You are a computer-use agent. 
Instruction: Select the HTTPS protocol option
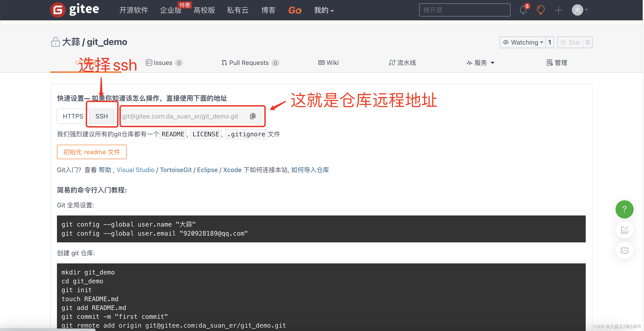click(73, 116)
